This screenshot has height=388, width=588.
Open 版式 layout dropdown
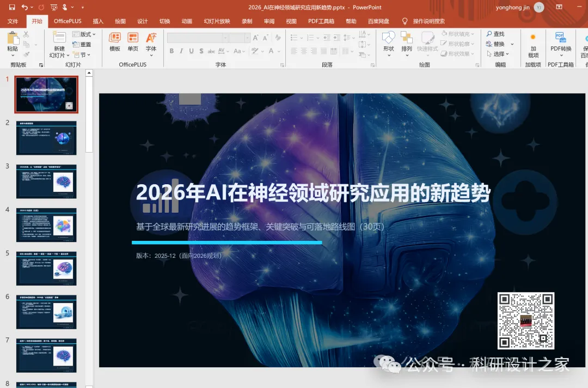[x=84, y=34]
